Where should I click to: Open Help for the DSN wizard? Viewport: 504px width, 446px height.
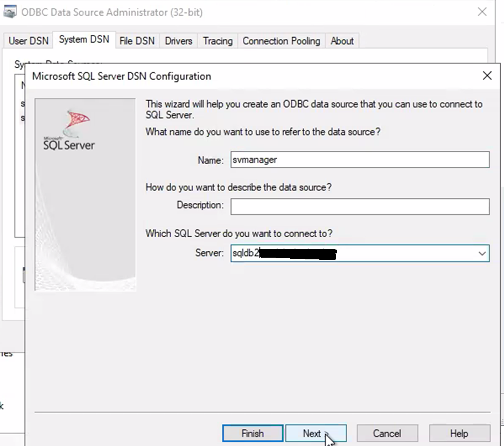pos(459,433)
